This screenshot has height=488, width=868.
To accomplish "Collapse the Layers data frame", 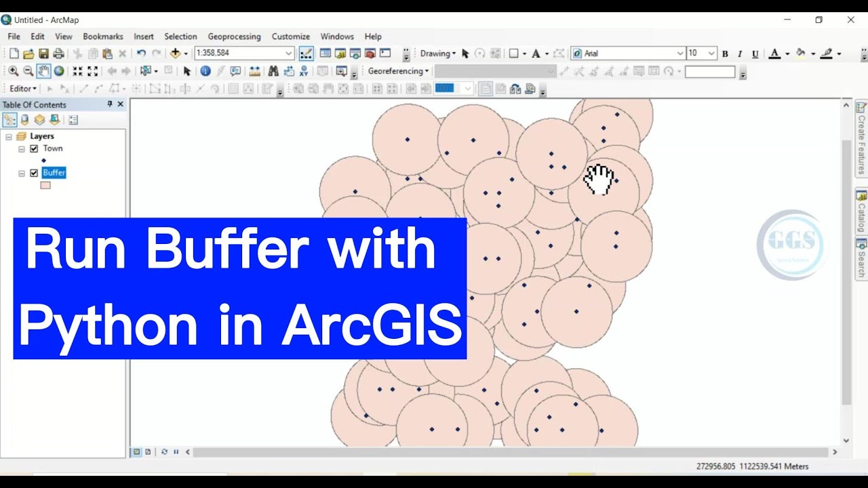I will coord(9,136).
